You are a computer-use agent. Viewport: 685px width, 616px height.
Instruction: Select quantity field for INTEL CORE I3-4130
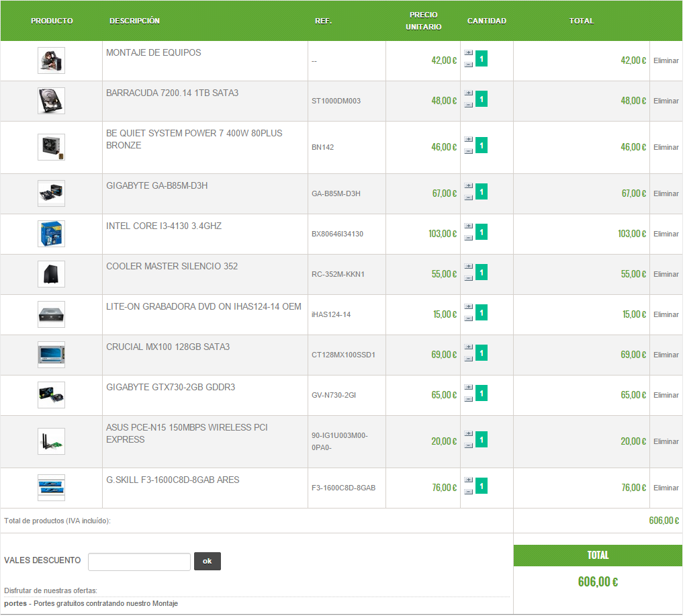click(482, 232)
